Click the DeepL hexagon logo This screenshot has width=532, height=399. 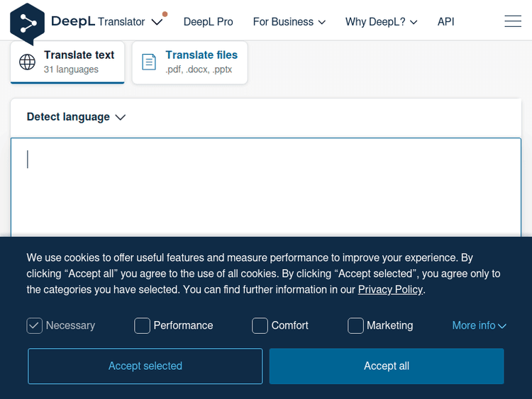[28, 23]
